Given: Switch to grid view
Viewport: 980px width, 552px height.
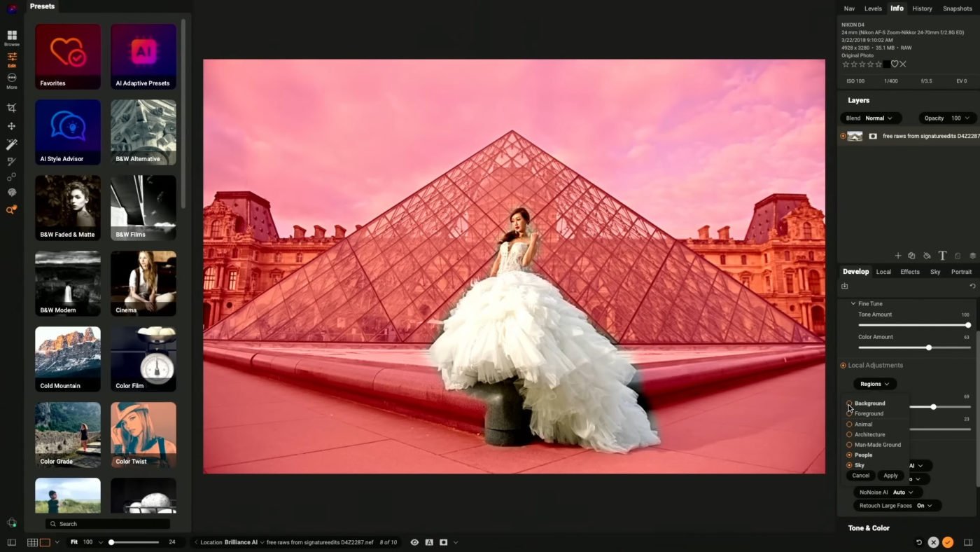Looking at the screenshot, I should coord(32,542).
